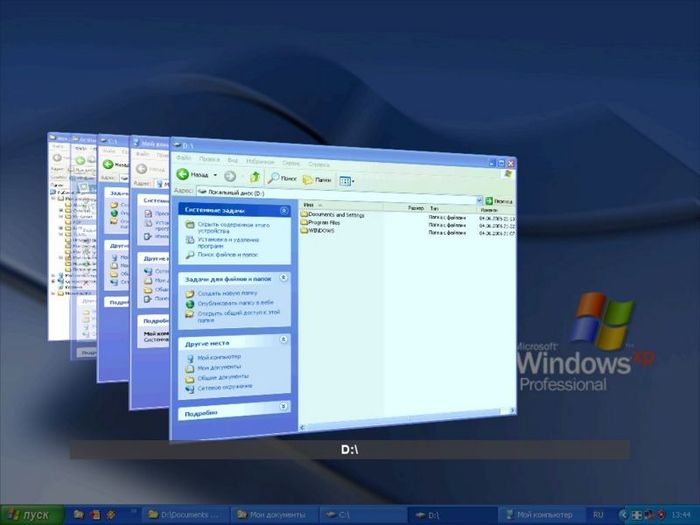The image size is (700, 525).
Task: Click the system tray clock showing 13:44
Action: 680,515
